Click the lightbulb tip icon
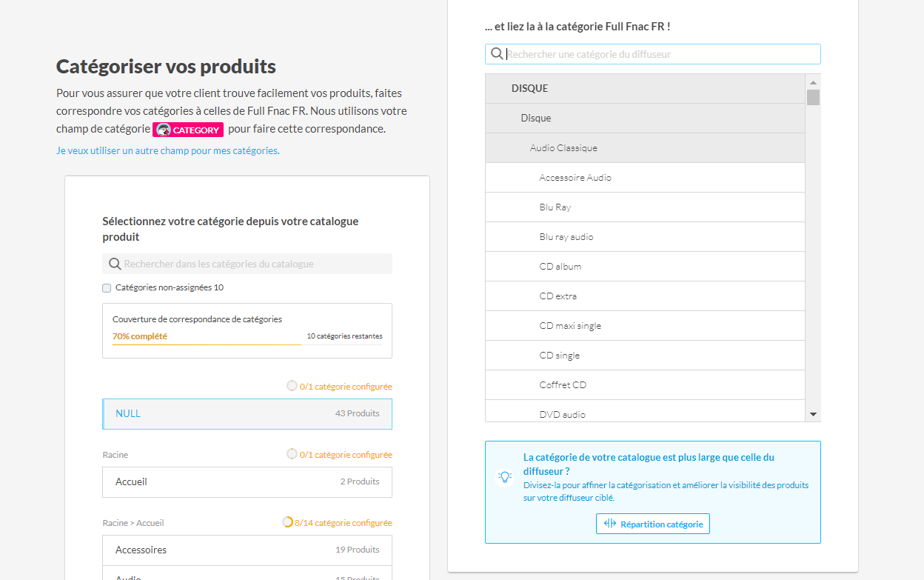924x580 pixels. point(505,477)
